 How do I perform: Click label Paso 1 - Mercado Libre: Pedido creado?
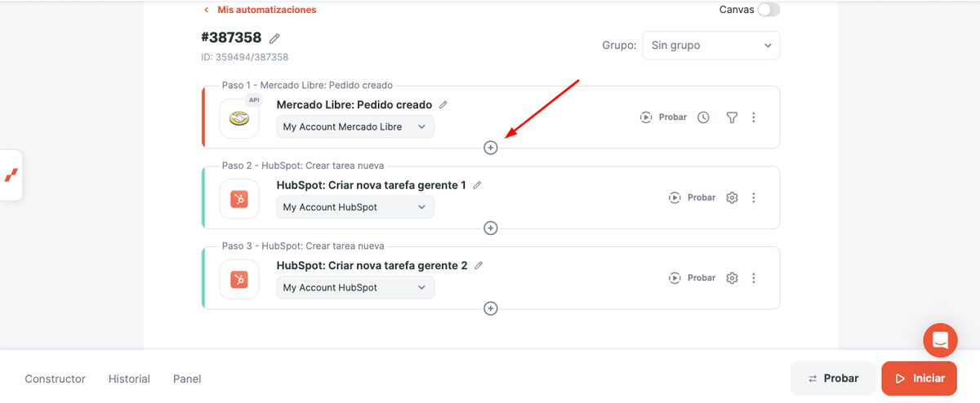(x=307, y=85)
